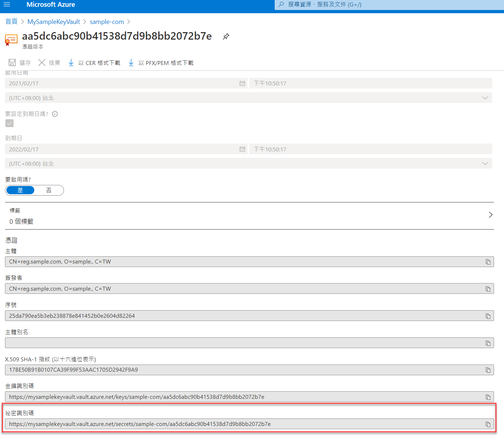The image size is (504, 437).
Task: Expand activation date time zone dropdown
Action: (x=485, y=98)
